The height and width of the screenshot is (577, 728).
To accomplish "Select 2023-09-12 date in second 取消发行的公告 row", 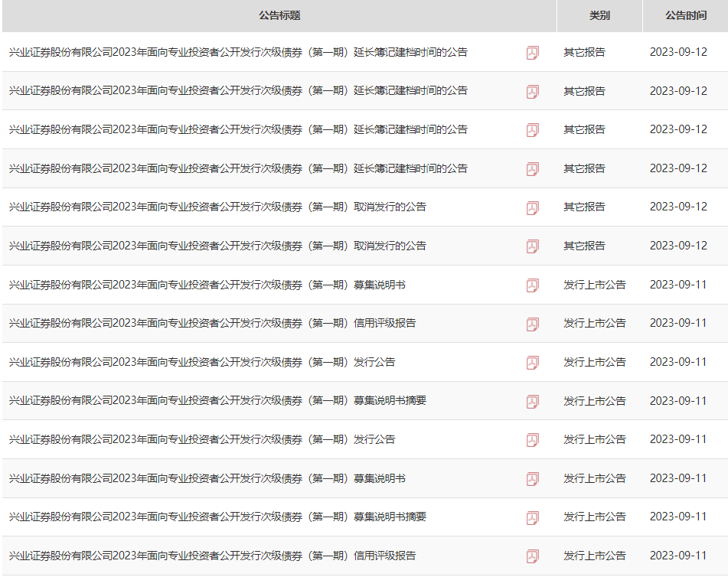I will point(678,246).
